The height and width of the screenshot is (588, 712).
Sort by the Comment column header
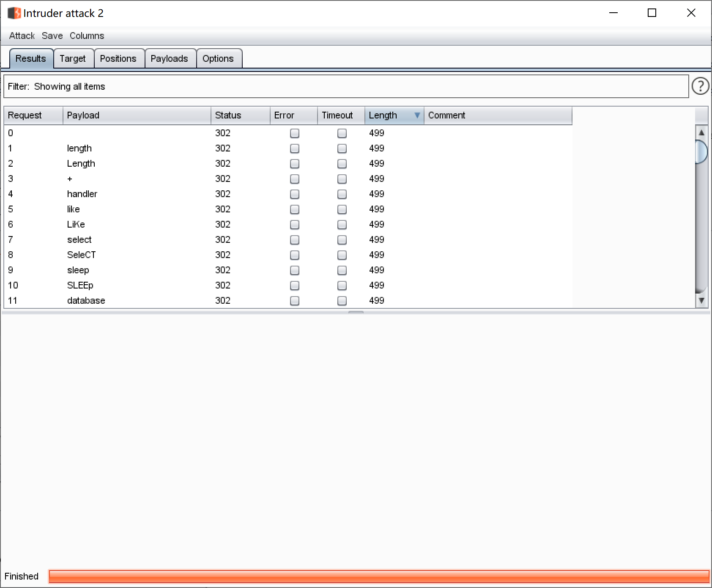click(x=498, y=115)
